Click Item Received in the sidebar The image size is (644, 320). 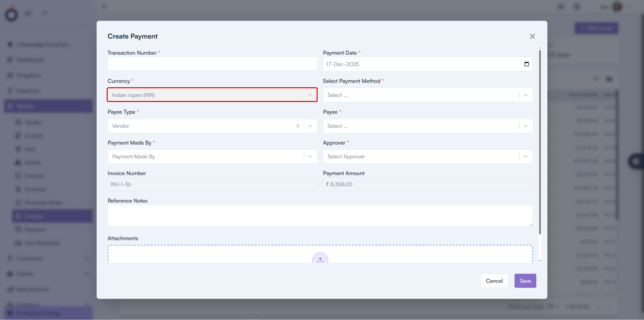coord(40,243)
